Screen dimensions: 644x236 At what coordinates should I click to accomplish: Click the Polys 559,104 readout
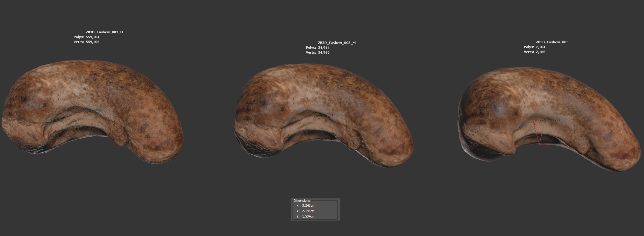pos(92,37)
